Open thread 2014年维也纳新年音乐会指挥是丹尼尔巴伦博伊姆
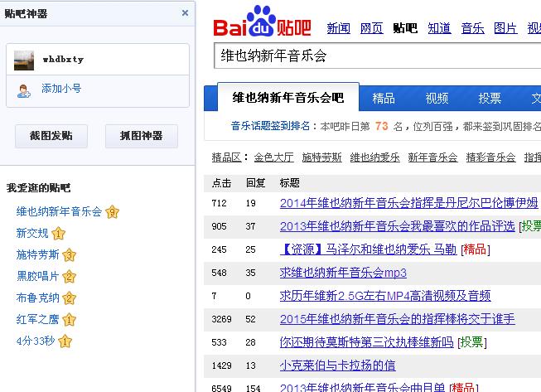 408,203
